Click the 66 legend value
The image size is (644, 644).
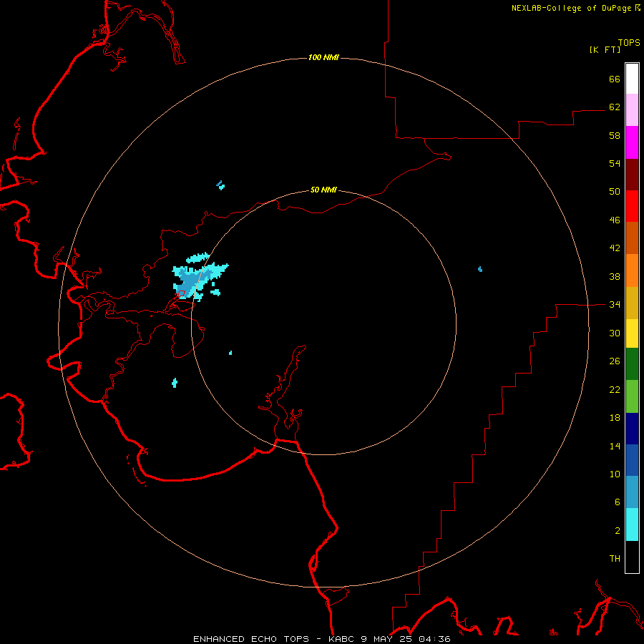coord(615,79)
